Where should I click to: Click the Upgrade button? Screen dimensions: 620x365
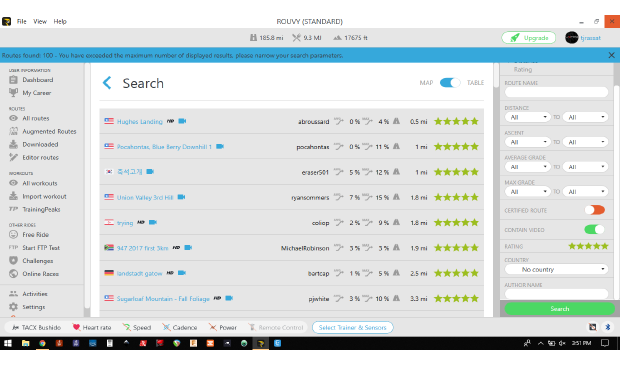coord(529,38)
